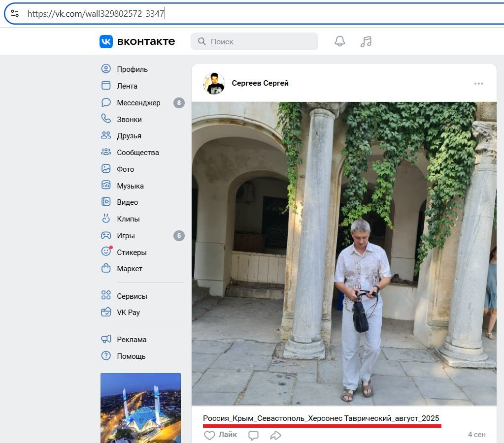Screen dimensions: 504x443
Task: Go to Профиль in sidebar
Action: 132,69
